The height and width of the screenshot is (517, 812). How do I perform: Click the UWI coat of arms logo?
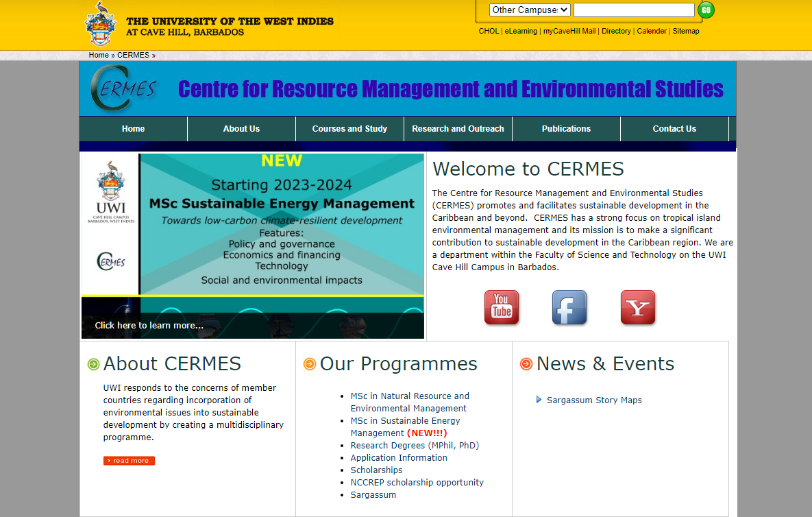click(101, 24)
